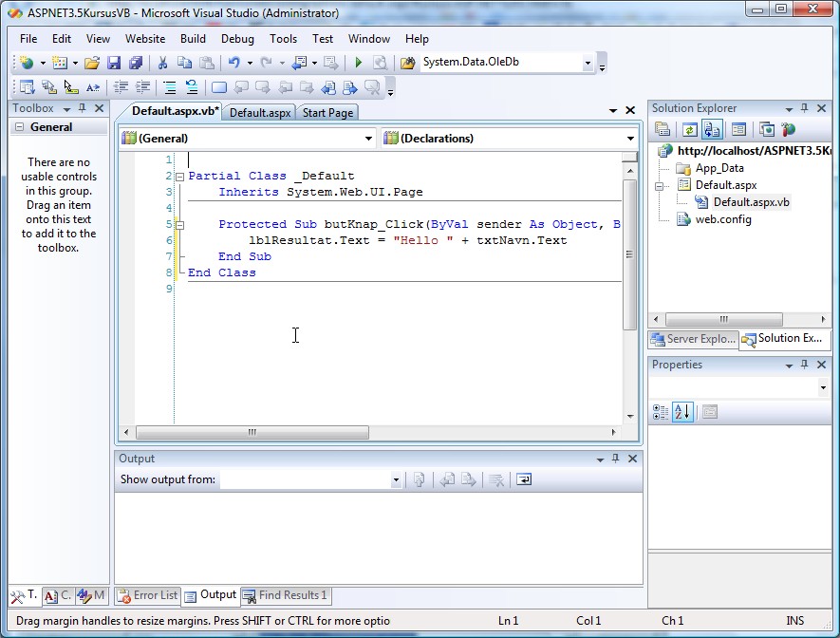Click the Copy icon in the toolbar
The height and width of the screenshot is (638, 840).
(184, 63)
